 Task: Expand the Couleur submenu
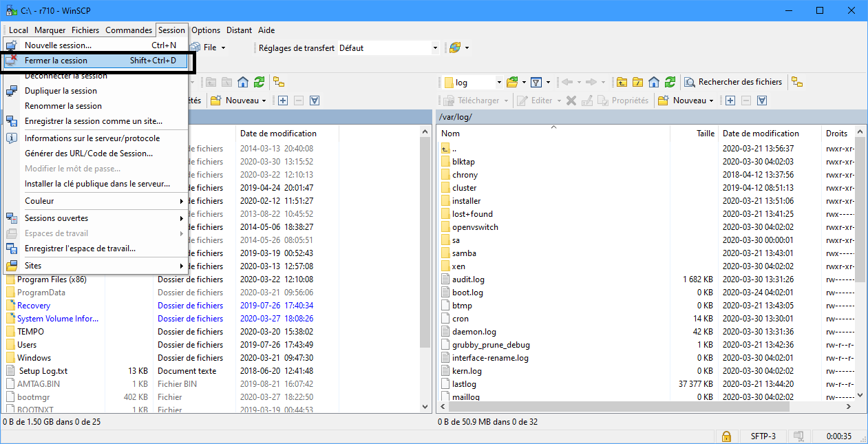point(96,201)
